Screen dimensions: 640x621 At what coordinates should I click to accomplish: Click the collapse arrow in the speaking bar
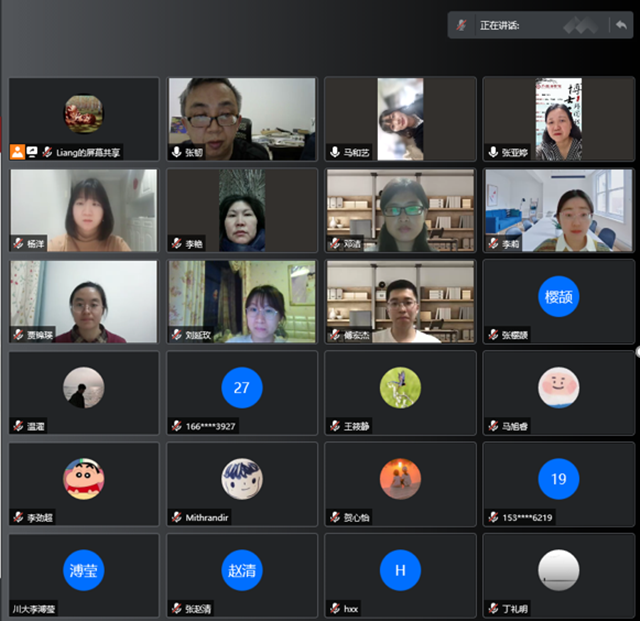[x=621, y=24]
